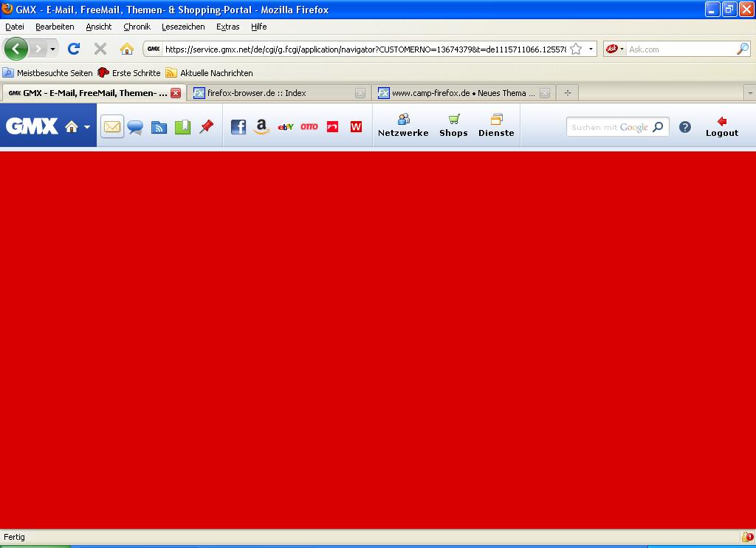The image size is (756, 548).
Task: Open the Erste Schritte bookmark
Action: tap(129, 73)
